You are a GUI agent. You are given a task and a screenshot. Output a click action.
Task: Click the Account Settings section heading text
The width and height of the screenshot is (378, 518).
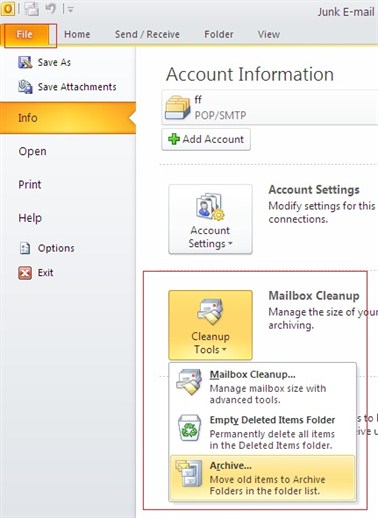tap(314, 190)
